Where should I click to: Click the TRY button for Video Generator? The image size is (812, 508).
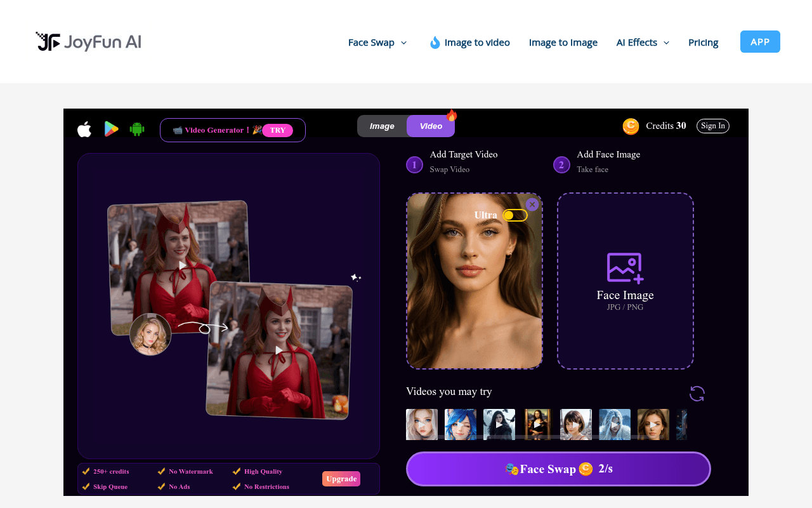277,130
